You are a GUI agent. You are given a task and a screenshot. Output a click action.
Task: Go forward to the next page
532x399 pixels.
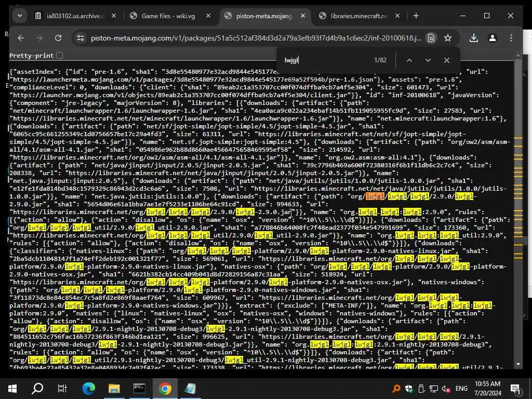coord(39,38)
